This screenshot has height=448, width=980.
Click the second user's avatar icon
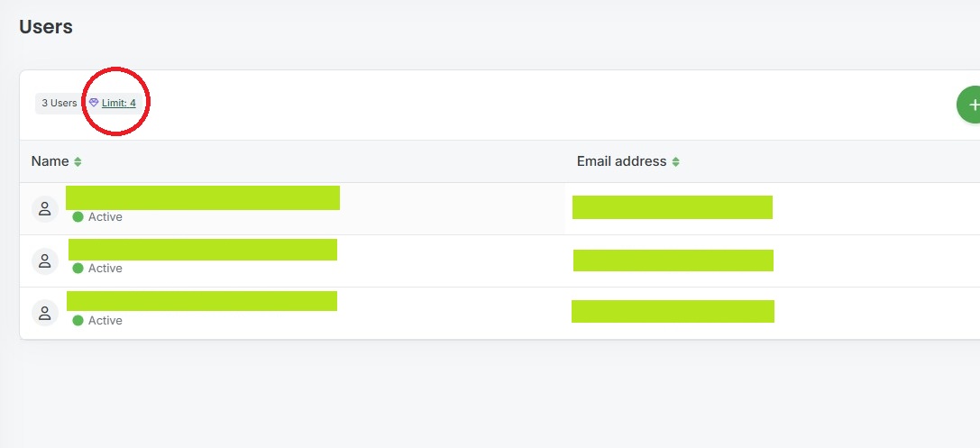[45, 261]
